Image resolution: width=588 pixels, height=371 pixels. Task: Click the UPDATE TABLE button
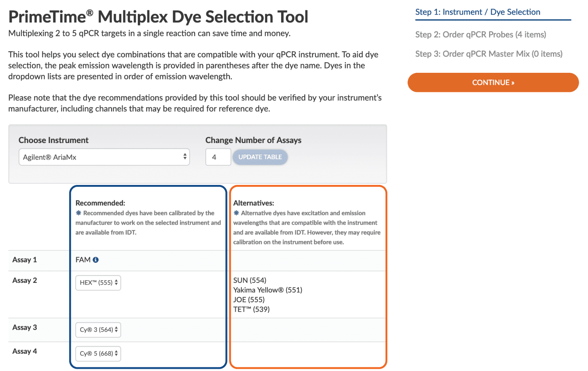point(260,157)
